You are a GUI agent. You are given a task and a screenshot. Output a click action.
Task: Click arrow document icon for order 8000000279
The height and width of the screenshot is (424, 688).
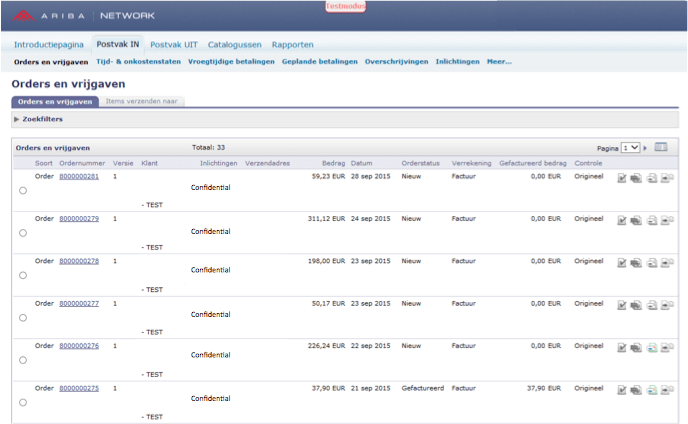click(667, 220)
